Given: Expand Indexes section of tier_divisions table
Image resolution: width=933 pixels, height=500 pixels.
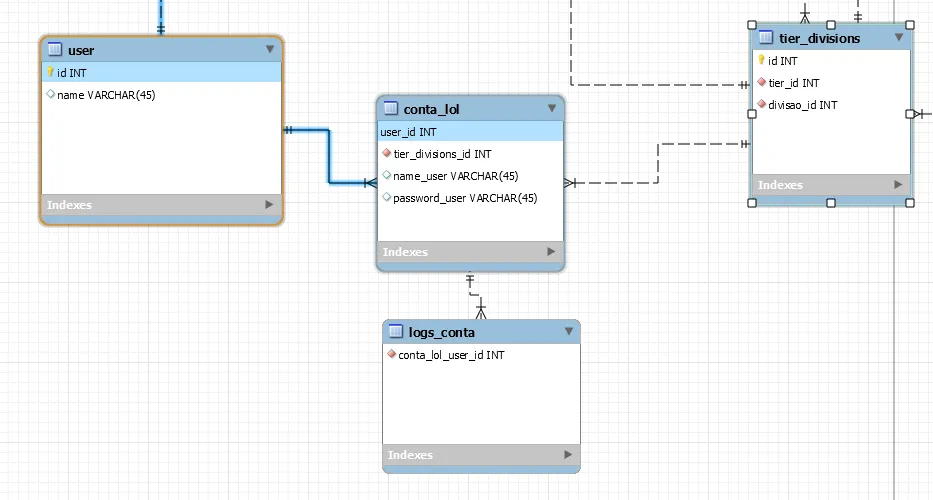Looking at the screenshot, I should [x=898, y=185].
